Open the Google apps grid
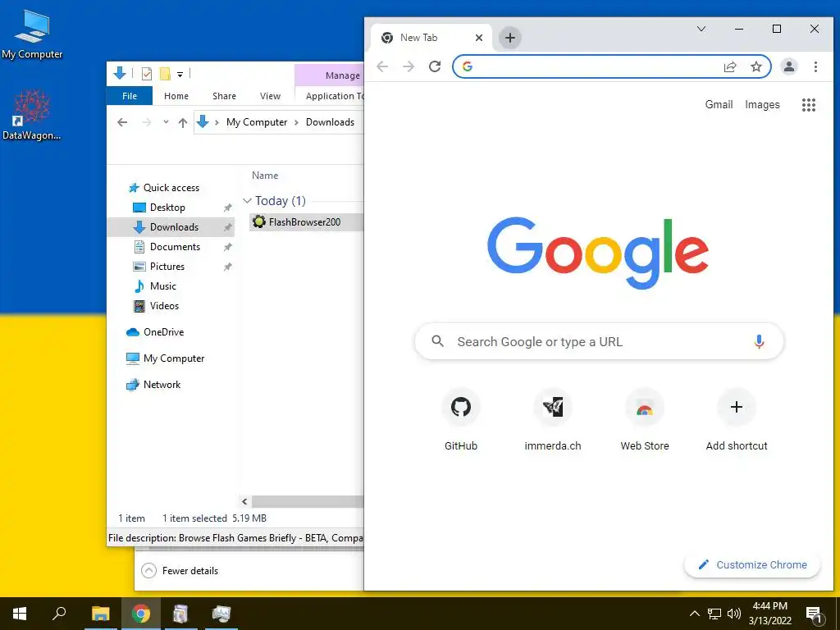The image size is (840, 630). (x=808, y=105)
